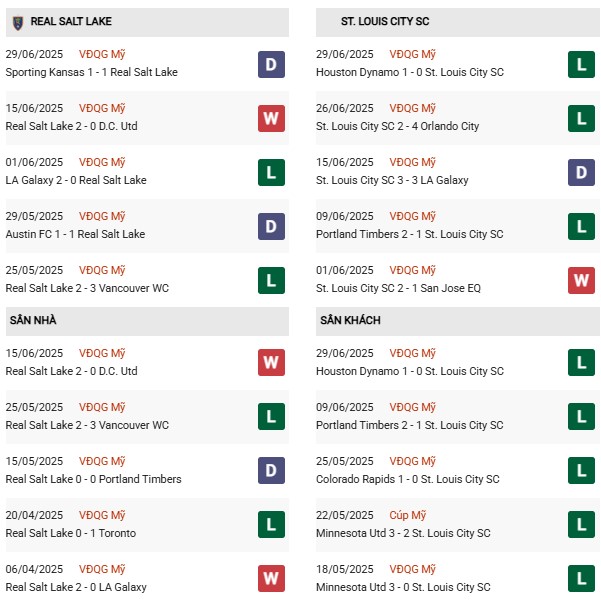This screenshot has height=601, width=601.
Task: Open Colorado Rapids 1 - 0 St. Louis match
Action: (x=407, y=479)
